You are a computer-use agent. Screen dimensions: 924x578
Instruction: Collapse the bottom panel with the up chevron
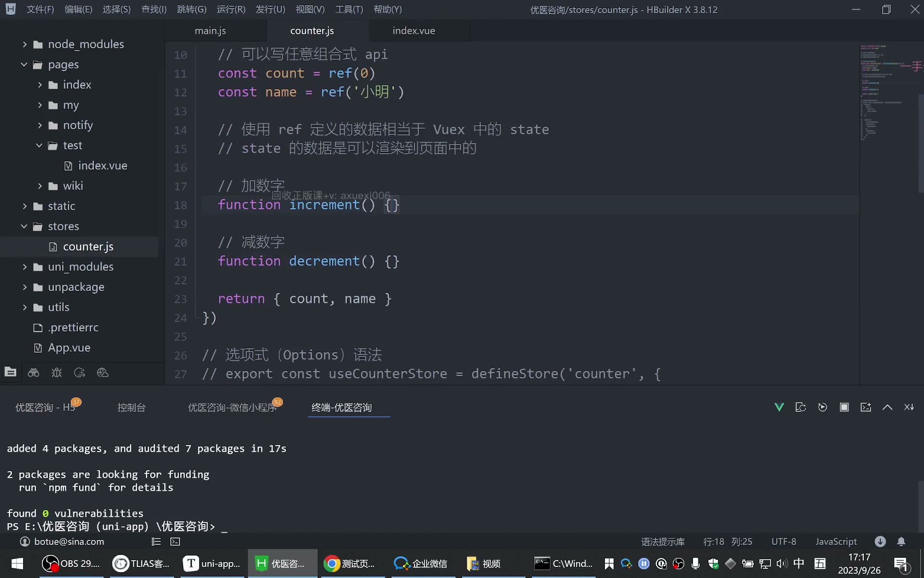point(887,407)
